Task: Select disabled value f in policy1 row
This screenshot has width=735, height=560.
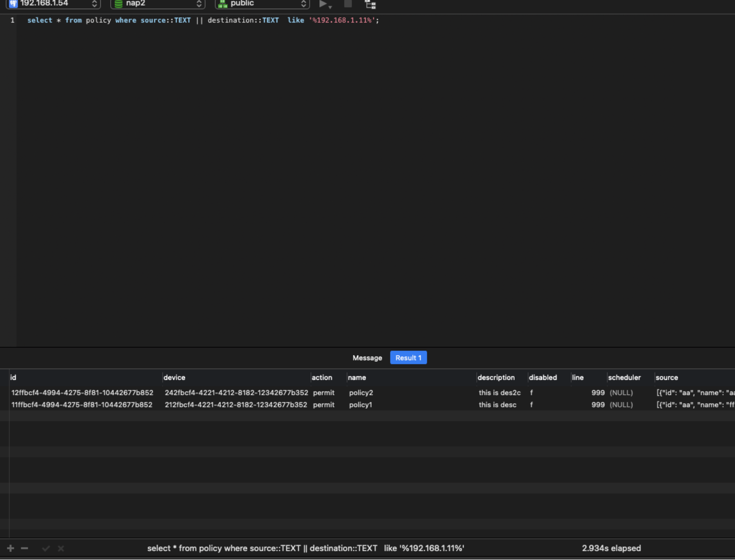Action: [531, 405]
